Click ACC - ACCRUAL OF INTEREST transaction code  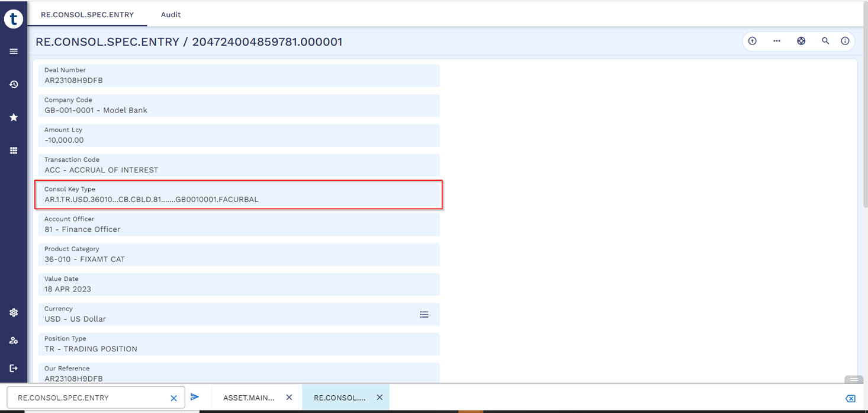(101, 170)
